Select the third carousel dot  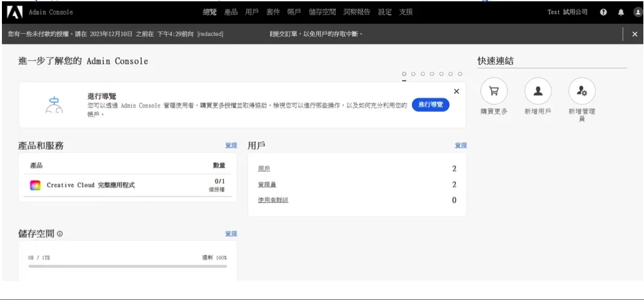pos(423,74)
